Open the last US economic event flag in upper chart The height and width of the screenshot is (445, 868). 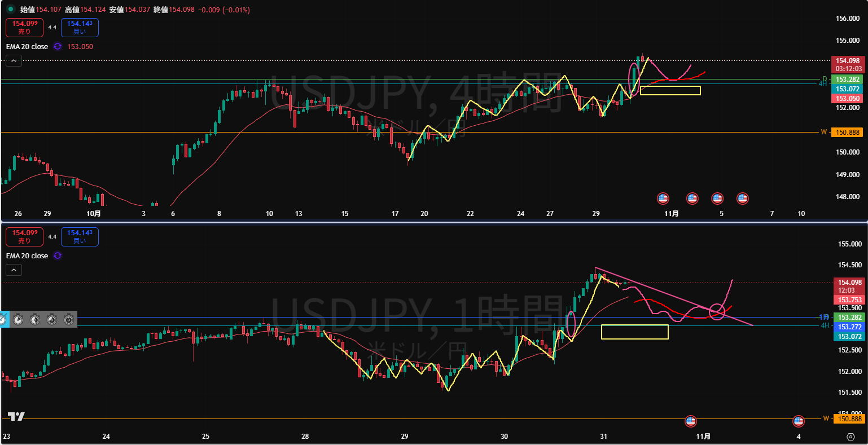pos(743,199)
